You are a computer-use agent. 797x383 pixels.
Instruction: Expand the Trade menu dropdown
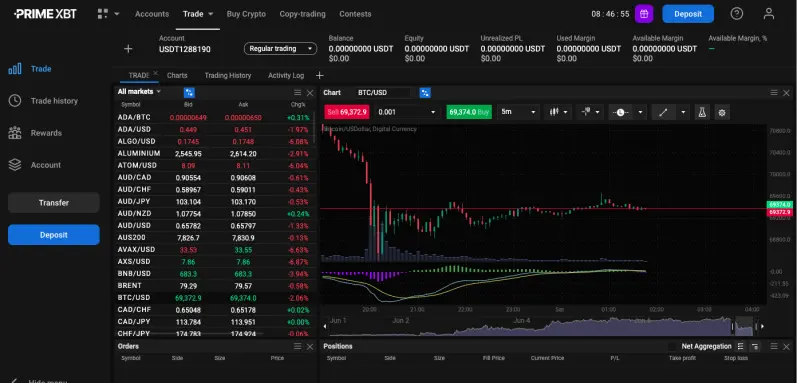[x=211, y=14]
